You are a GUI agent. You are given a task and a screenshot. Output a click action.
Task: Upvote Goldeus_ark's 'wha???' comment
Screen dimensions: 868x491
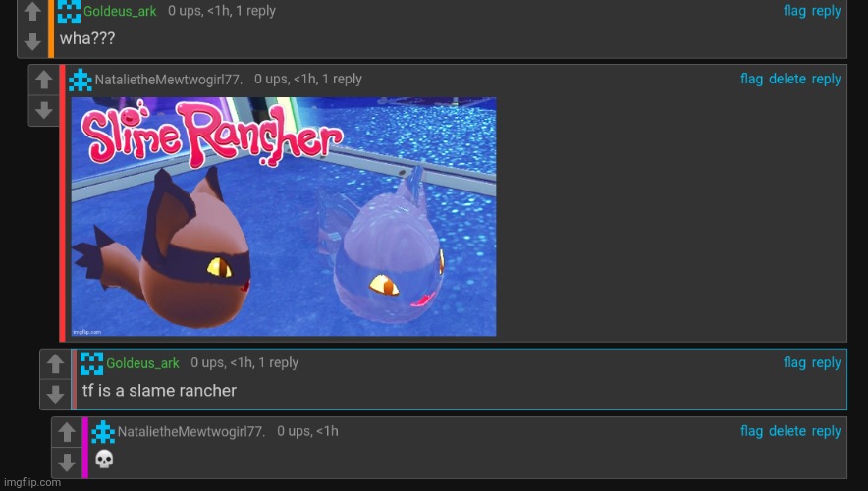tap(32, 12)
